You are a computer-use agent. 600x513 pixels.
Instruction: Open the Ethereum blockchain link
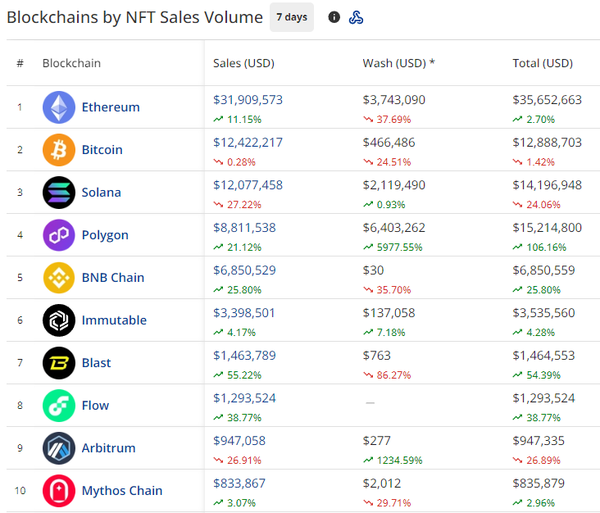point(110,107)
